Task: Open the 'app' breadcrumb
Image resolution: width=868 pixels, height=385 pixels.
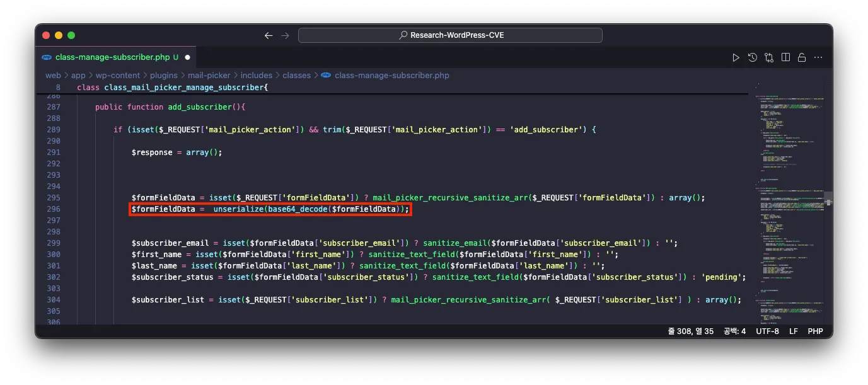Action: (78, 75)
